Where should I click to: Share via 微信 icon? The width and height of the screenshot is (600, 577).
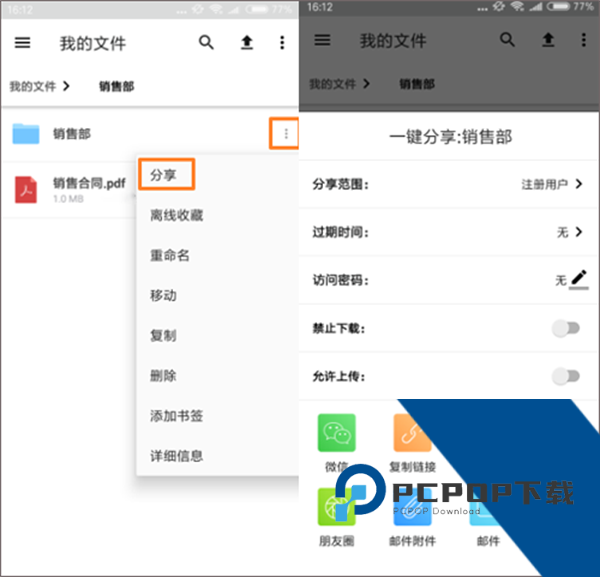pyautogui.click(x=336, y=433)
